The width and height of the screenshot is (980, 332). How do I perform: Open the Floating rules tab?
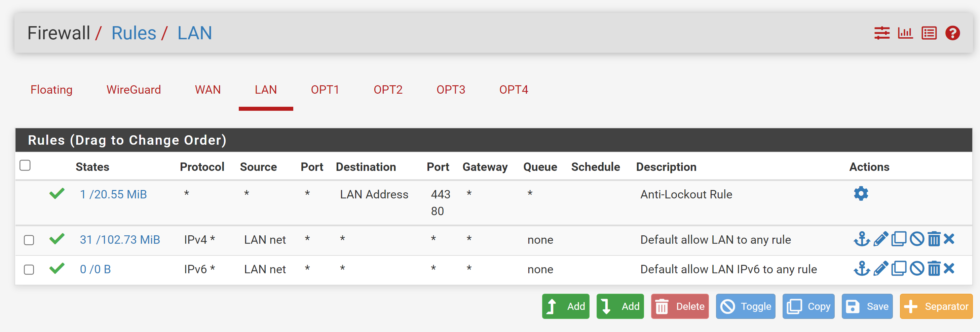click(51, 90)
